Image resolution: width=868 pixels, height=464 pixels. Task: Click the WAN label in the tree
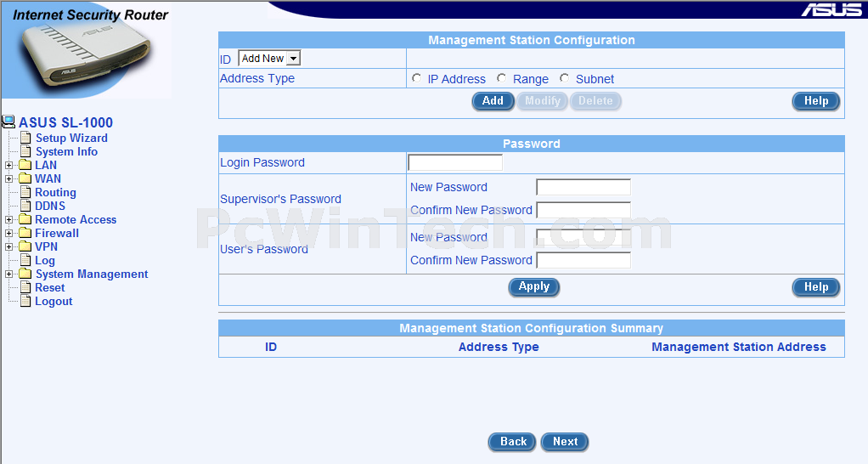48,178
